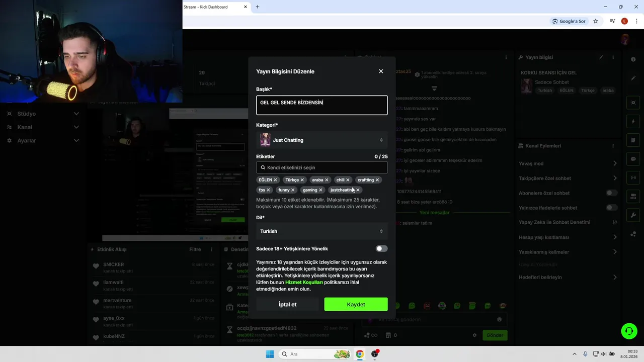Open Chrome from the taskbar
The width and height of the screenshot is (644, 362).
360,354
